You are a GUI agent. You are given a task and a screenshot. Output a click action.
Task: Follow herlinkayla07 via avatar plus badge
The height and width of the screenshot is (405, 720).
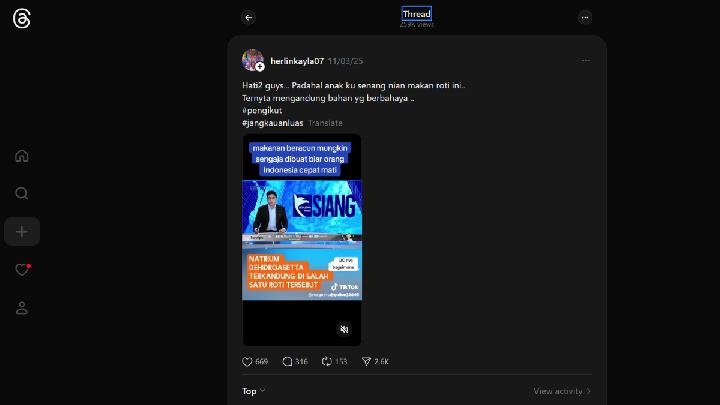click(x=260, y=67)
